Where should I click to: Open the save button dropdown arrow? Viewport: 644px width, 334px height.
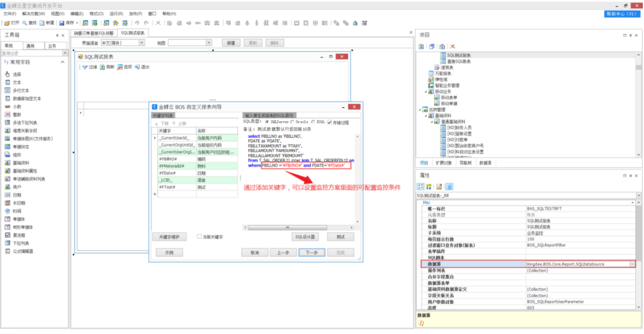click(x=77, y=23)
